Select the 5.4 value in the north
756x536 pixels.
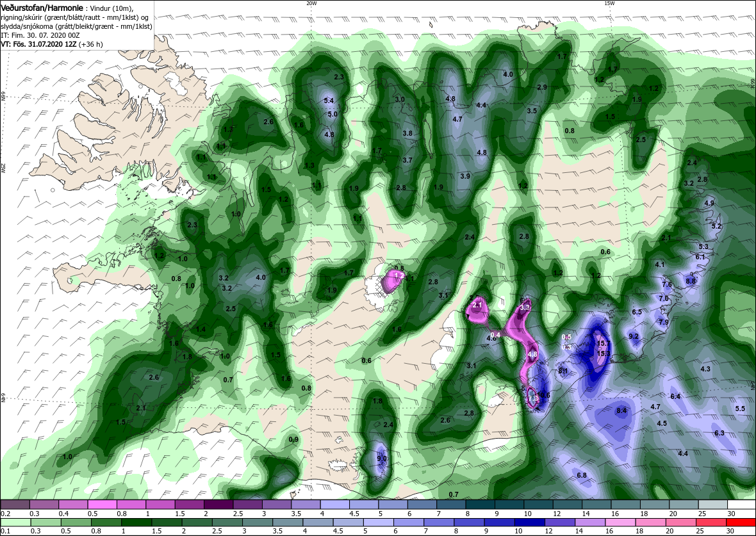[329, 101]
